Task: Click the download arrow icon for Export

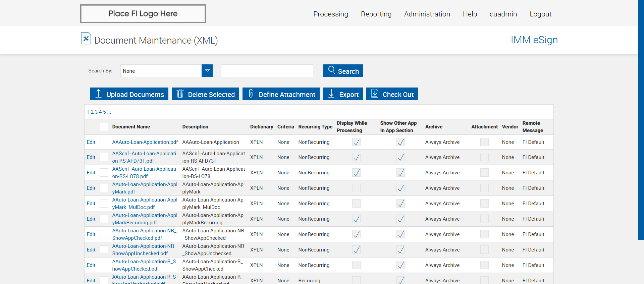Action: [x=331, y=94]
